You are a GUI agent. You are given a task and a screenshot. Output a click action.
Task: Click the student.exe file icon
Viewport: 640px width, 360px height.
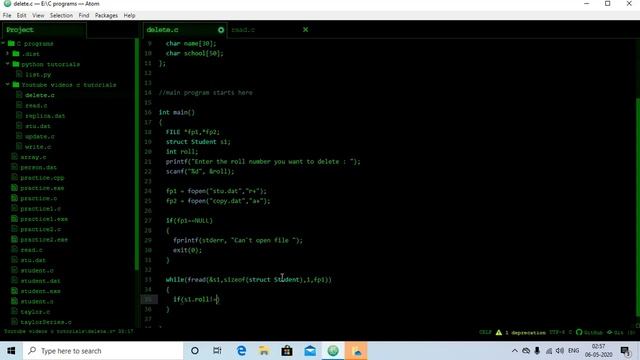14,291
